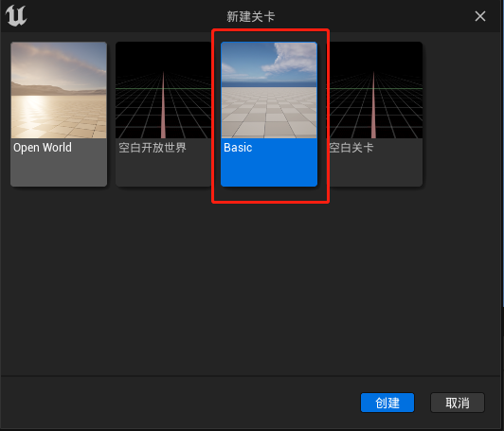Click the 创建 button to create level

[x=387, y=403]
